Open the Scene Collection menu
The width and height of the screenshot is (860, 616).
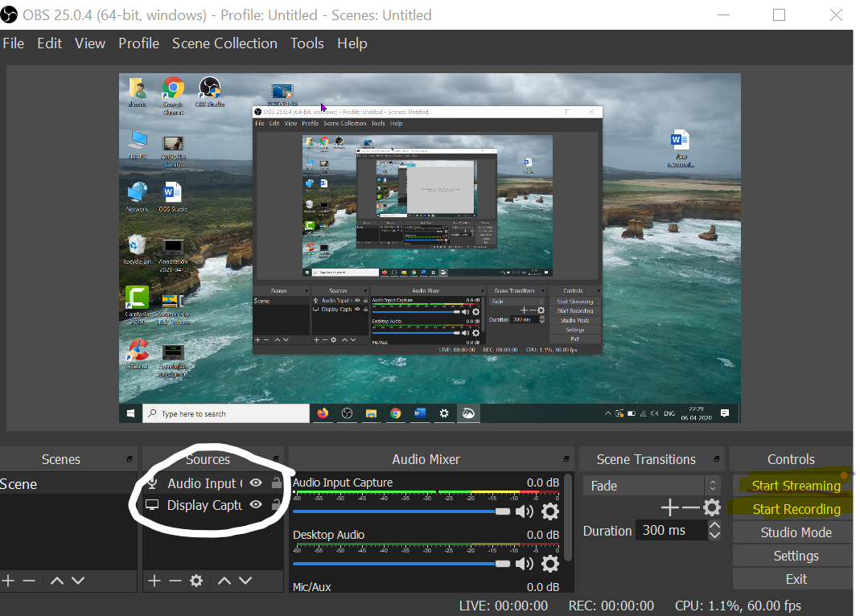coord(224,43)
